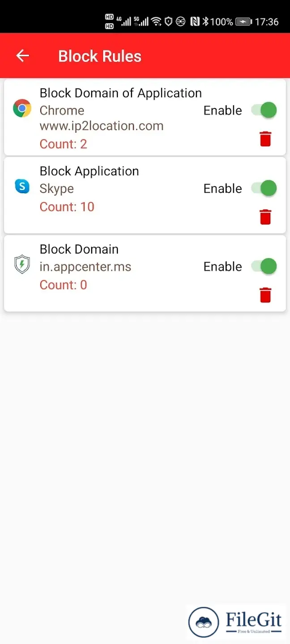Delete the in.appcenter.ms domain rule

(x=265, y=295)
